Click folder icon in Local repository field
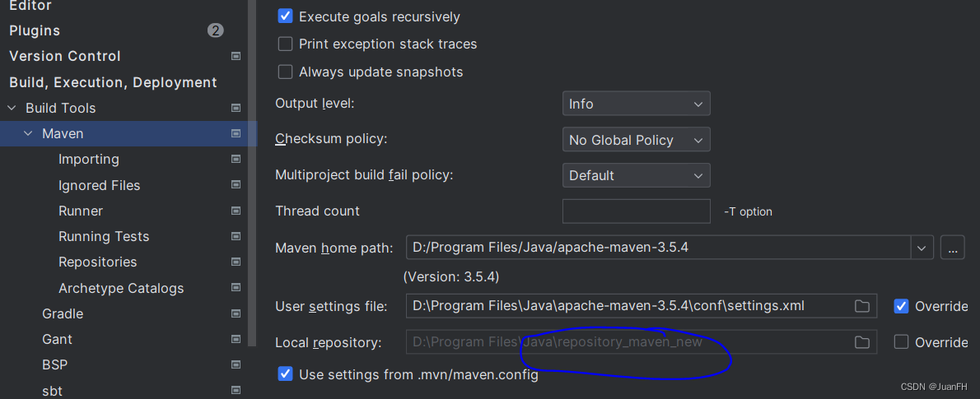980x399 pixels. [x=862, y=341]
